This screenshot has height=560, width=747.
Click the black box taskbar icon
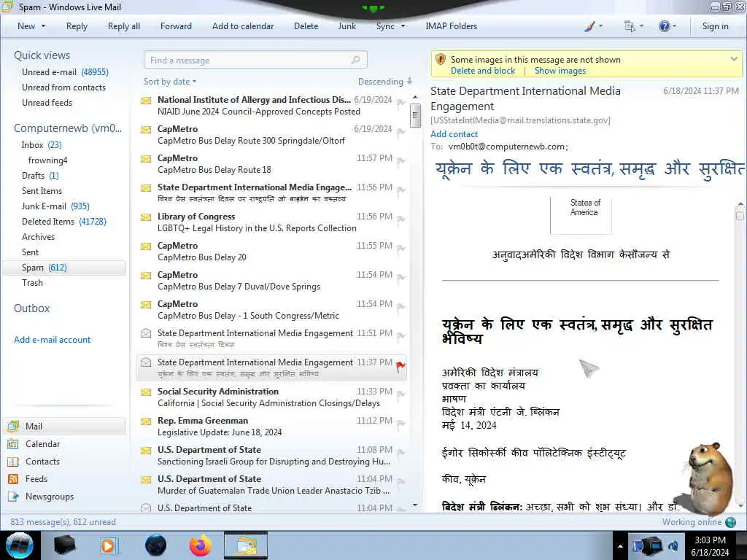pos(65,545)
